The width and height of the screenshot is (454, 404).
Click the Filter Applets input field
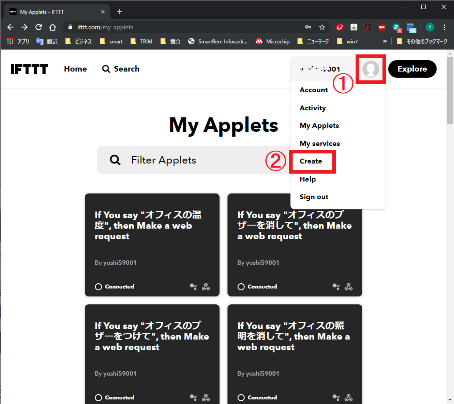click(x=194, y=160)
